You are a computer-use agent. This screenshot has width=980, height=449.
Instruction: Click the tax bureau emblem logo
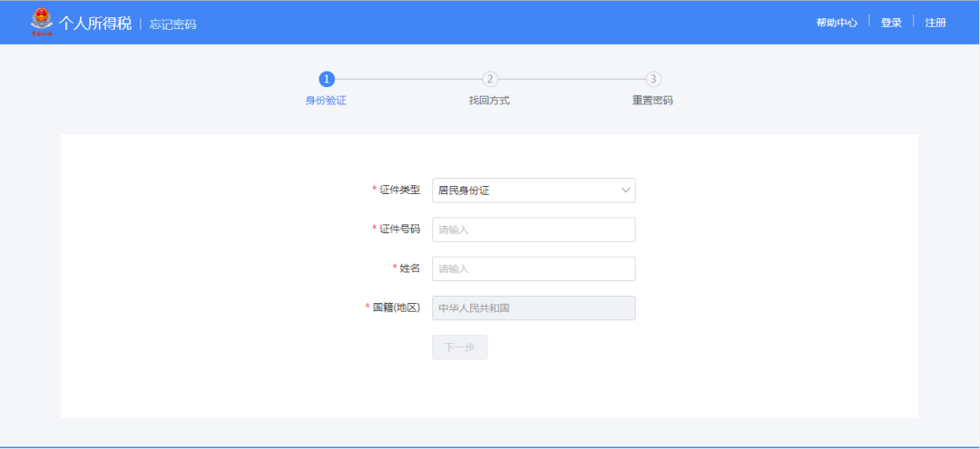pos(42,22)
